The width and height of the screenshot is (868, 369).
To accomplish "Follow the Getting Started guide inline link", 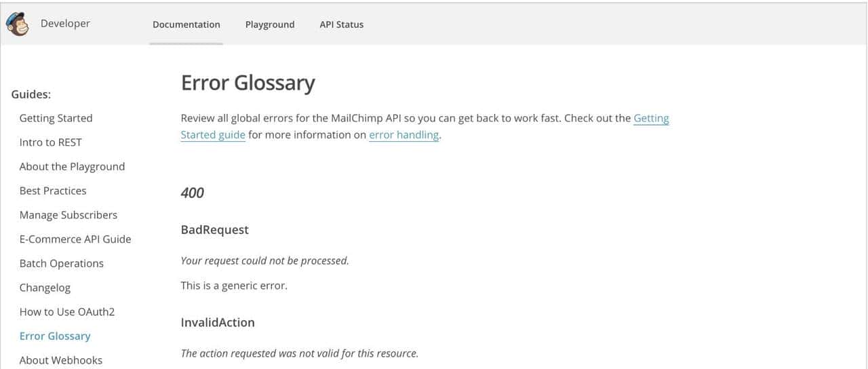I will [650, 119].
